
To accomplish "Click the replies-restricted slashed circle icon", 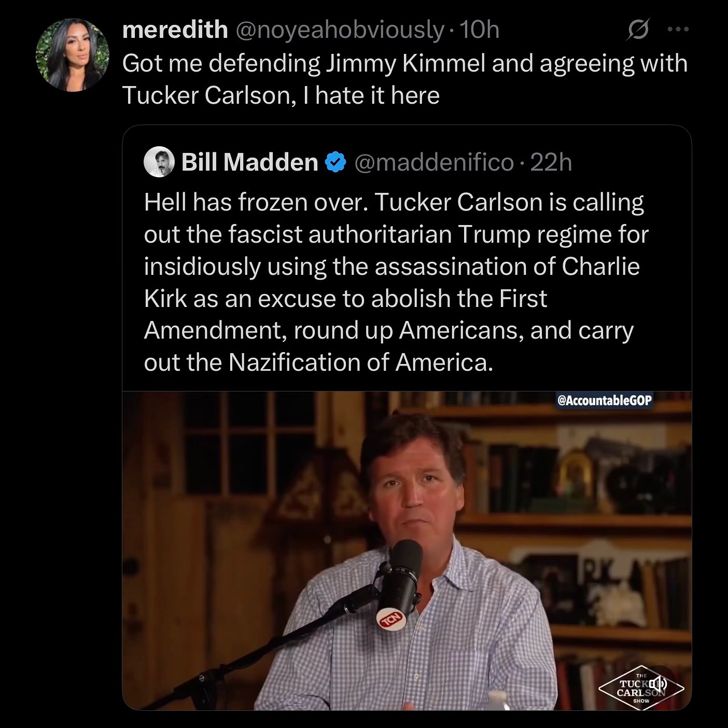I will click(639, 30).
